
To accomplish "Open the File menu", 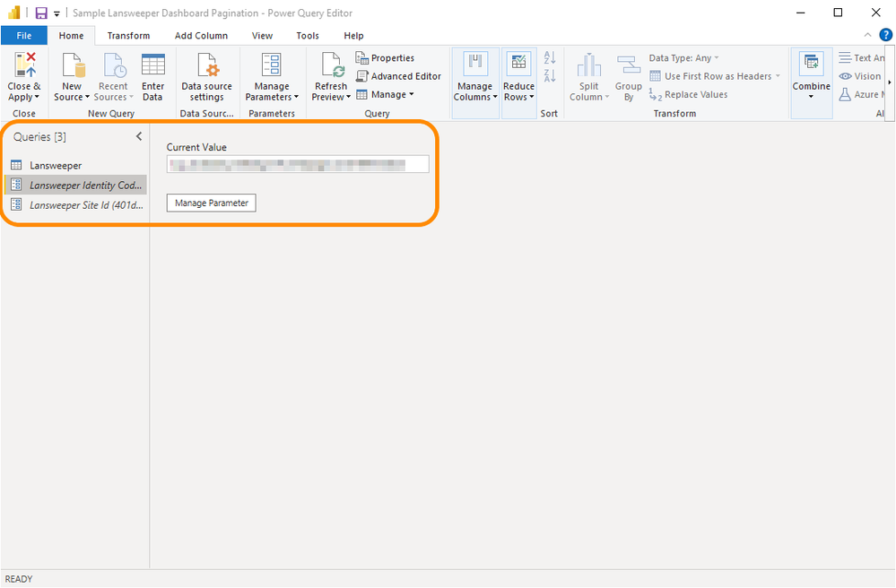I will pyautogui.click(x=24, y=36).
